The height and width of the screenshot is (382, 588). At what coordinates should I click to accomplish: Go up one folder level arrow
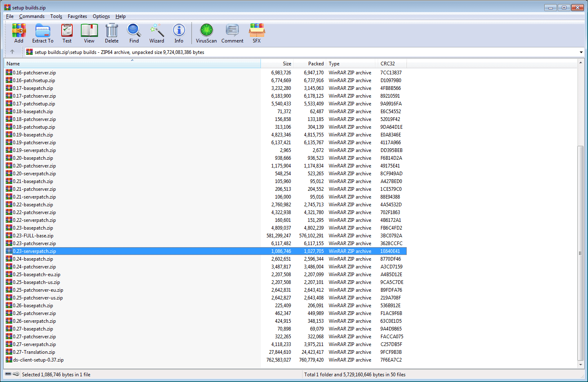(x=12, y=52)
